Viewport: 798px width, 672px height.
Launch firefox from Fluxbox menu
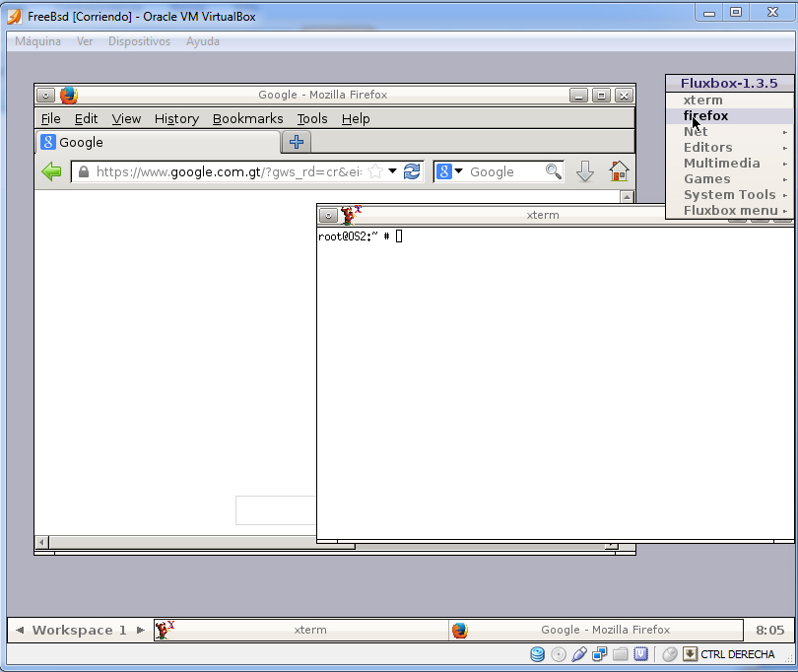pos(730,116)
